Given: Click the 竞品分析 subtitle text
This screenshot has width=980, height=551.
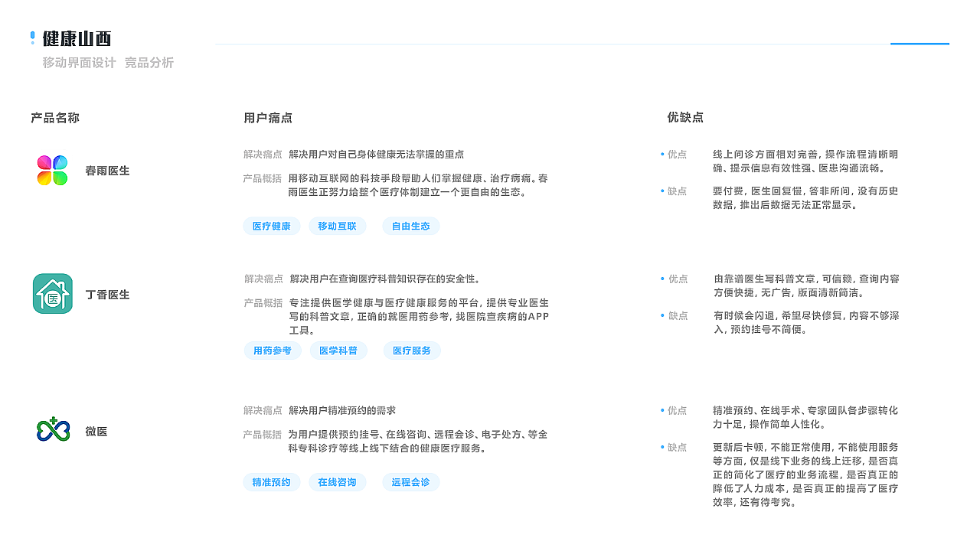Looking at the screenshot, I should 149,63.
